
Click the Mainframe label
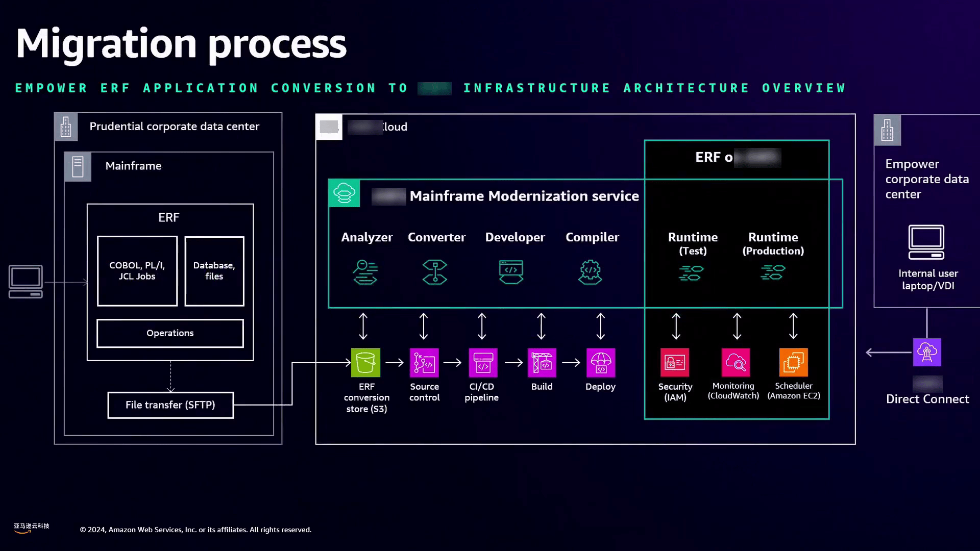point(133,166)
